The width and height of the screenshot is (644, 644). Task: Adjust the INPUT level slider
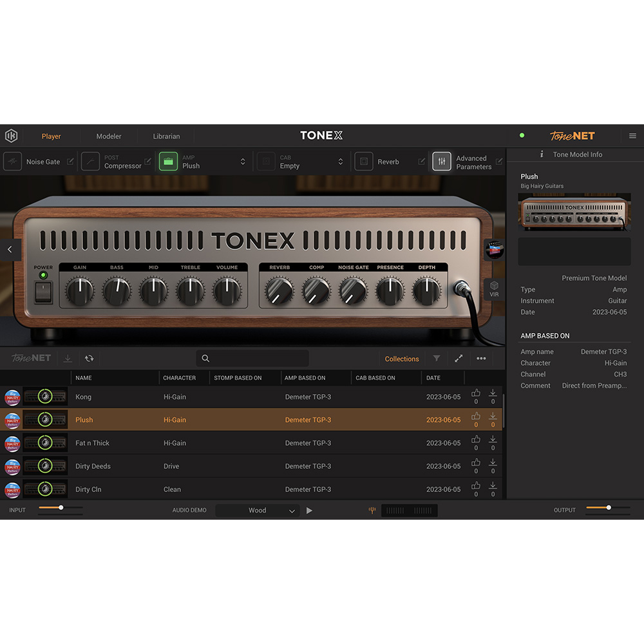tap(61, 508)
